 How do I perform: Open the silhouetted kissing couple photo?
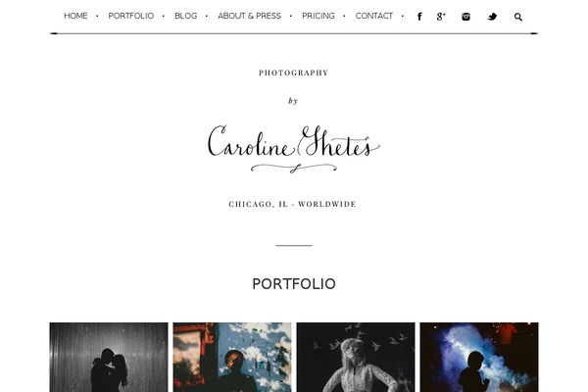pyautogui.click(x=109, y=357)
